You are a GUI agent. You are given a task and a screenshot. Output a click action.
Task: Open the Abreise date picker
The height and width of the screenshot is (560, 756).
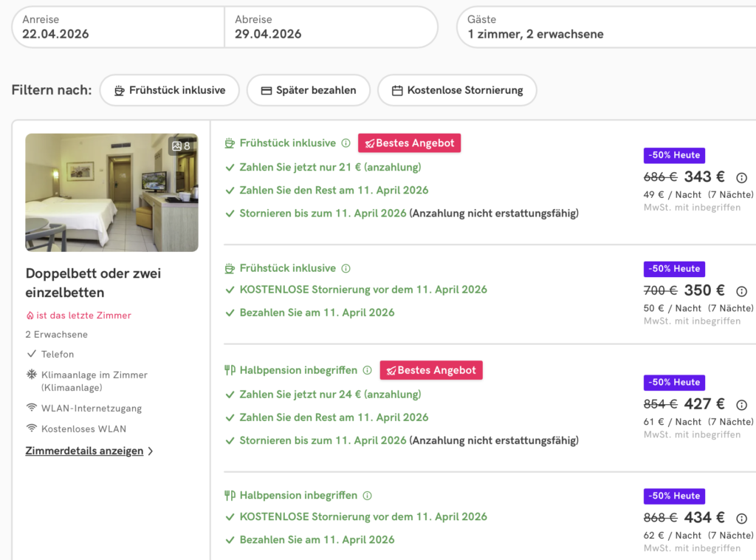[x=330, y=27]
